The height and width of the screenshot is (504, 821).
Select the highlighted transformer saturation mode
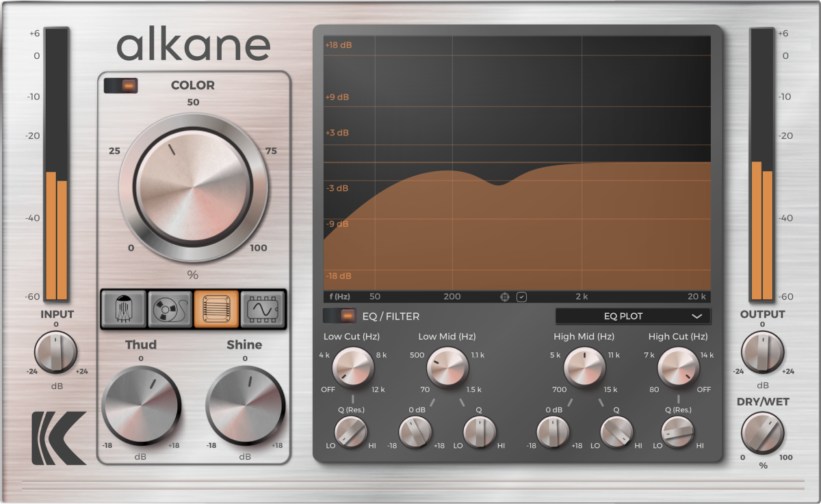click(216, 308)
